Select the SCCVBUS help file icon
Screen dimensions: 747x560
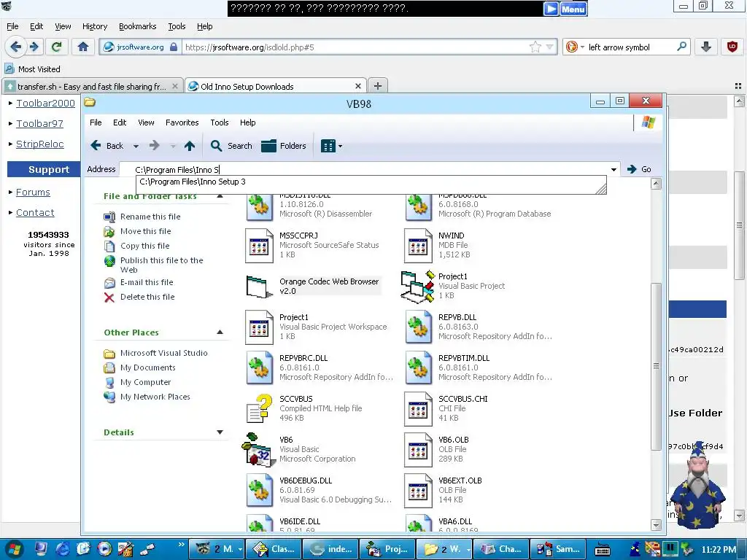click(x=259, y=408)
